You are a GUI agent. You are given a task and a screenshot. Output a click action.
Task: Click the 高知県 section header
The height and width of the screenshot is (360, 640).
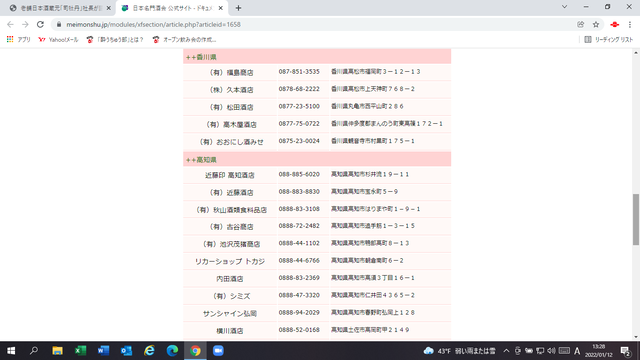(317, 159)
